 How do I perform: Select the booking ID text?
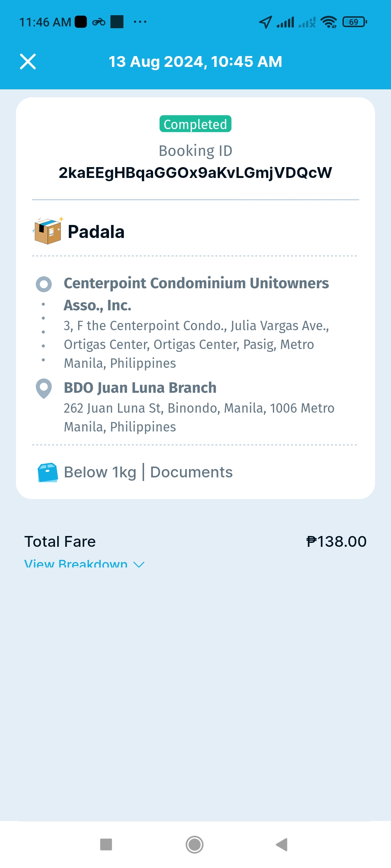point(195,173)
